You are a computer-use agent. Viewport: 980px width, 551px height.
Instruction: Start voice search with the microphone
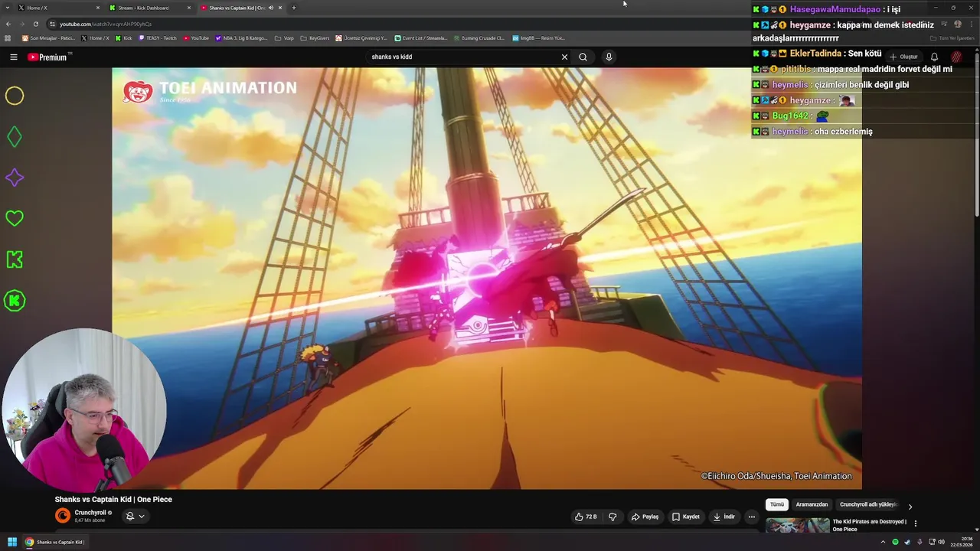coord(609,57)
